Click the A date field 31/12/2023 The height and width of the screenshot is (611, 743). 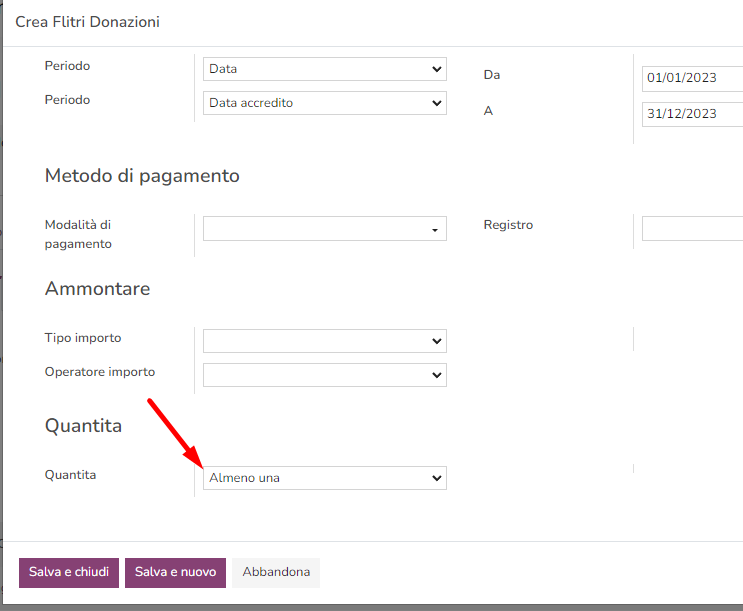[692, 114]
